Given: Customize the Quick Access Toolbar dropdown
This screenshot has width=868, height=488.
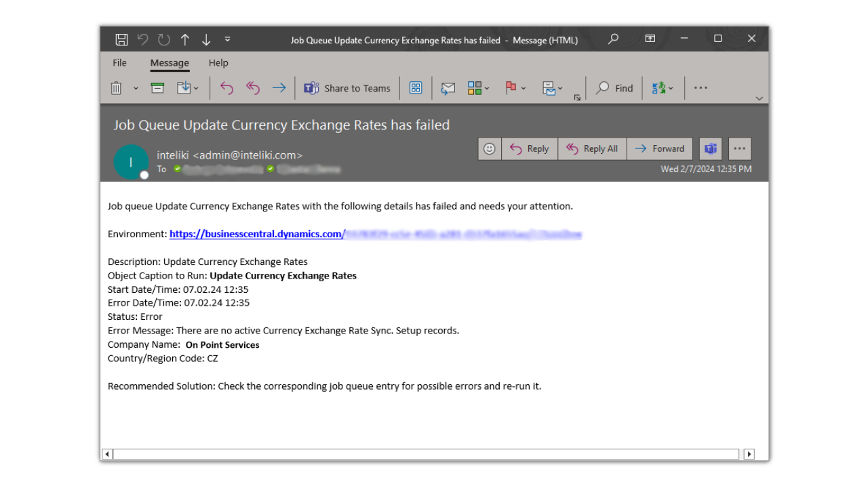Looking at the screenshot, I should pyautogui.click(x=227, y=39).
